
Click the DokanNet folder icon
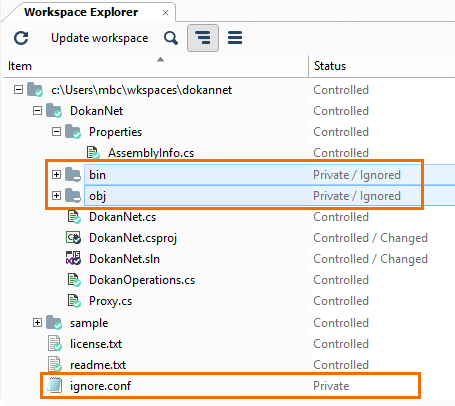tap(54, 110)
